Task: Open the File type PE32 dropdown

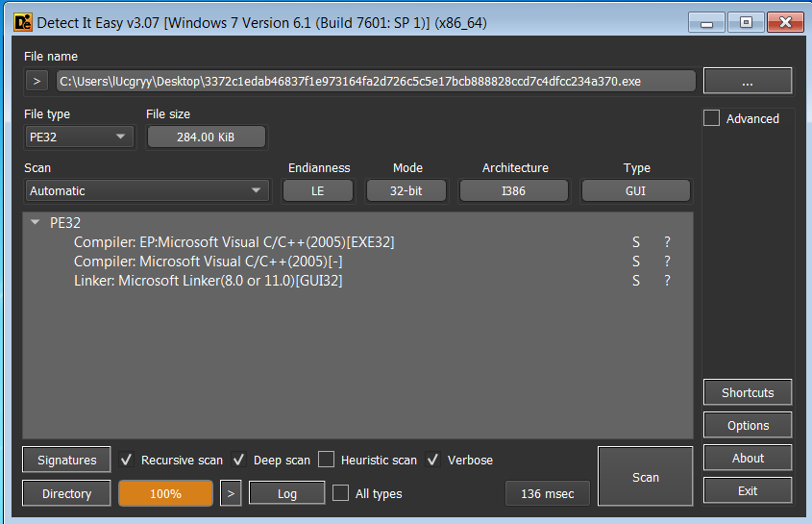Action: coord(79,137)
